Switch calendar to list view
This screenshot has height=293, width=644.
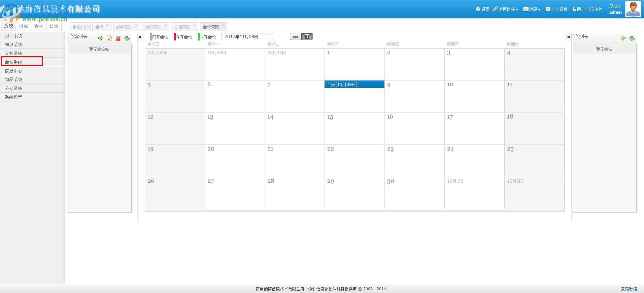tap(296, 36)
